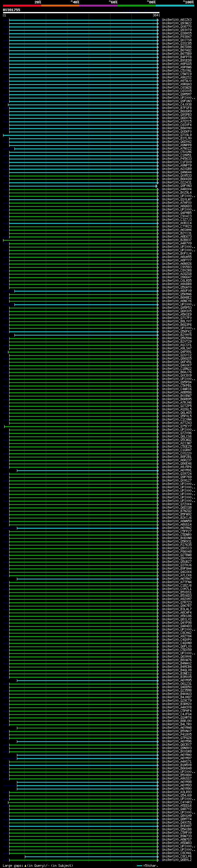Click the orange ~40% identity legend segment

click(x=60, y=6)
